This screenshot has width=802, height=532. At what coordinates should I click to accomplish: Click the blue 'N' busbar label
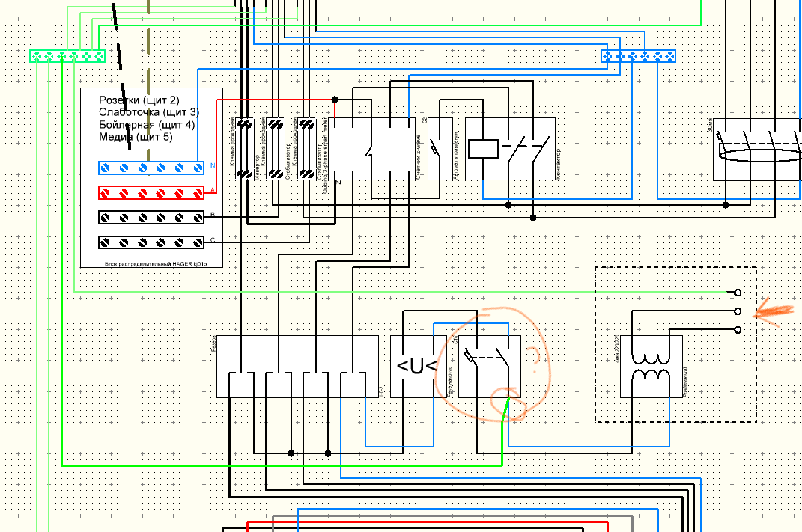[x=213, y=165]
